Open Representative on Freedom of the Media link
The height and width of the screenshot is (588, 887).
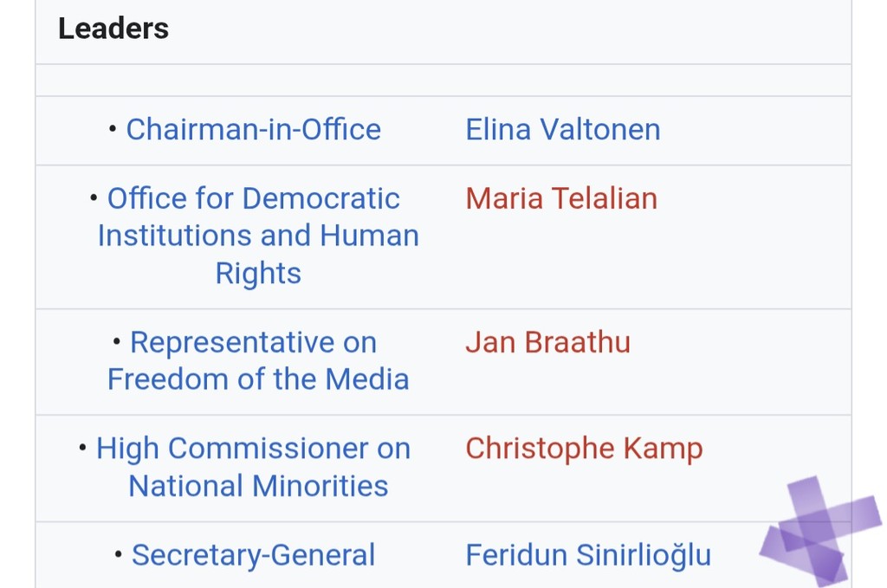point(258,361)
